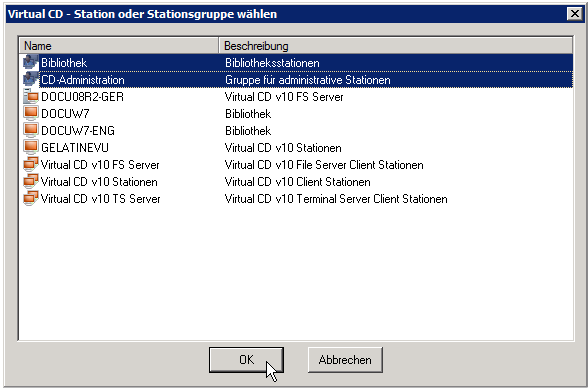Viewport: 588px width, 388px height.
Task: Confirm selection with the OK button
Action: click(x=246, y=360)
